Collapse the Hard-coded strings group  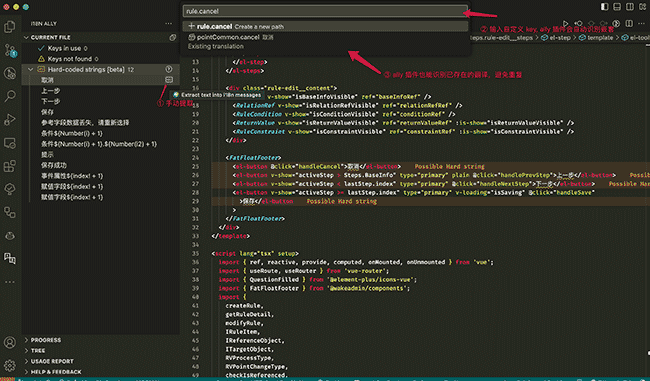30,69
